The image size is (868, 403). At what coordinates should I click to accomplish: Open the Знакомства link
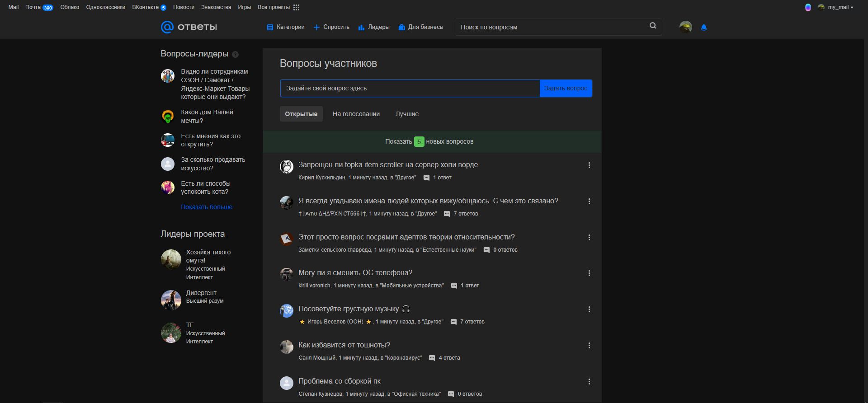pos(216,7)
